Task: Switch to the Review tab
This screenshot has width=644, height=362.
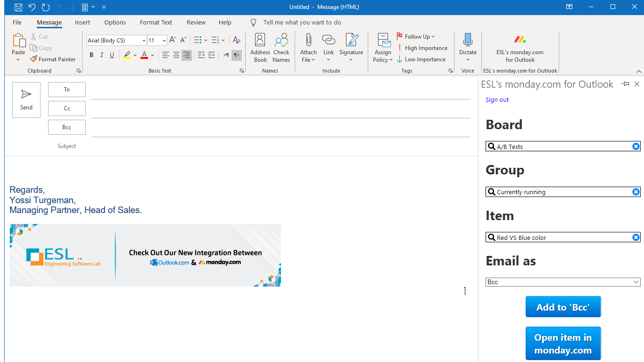Action: pyautogui.click(x=196, y=22)
